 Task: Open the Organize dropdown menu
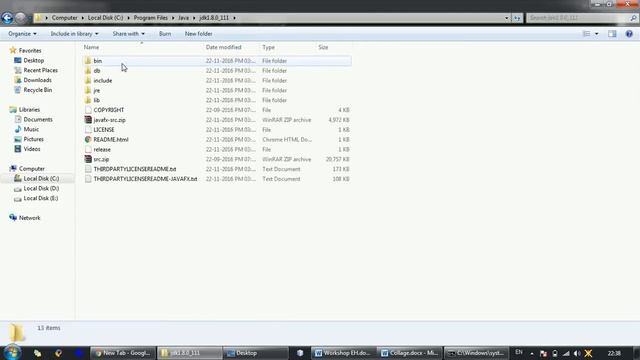click(x=22, y=34)
